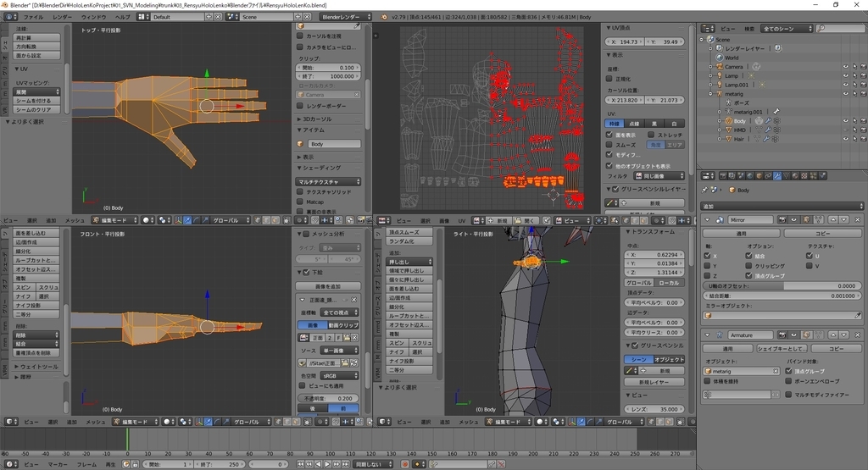Screen dimensions: 868x470
Task: Click the Mirror modifier 適用 (Apply) button
Action: tap(741, 234)
